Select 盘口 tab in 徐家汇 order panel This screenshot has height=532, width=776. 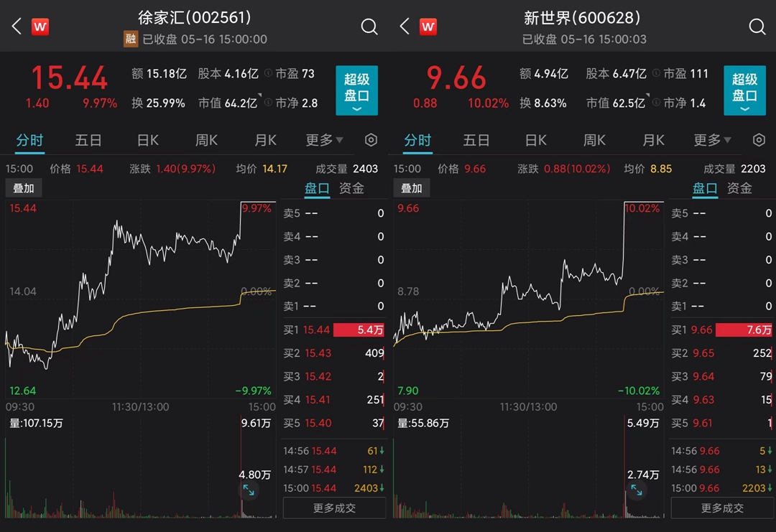coord(317,188)
